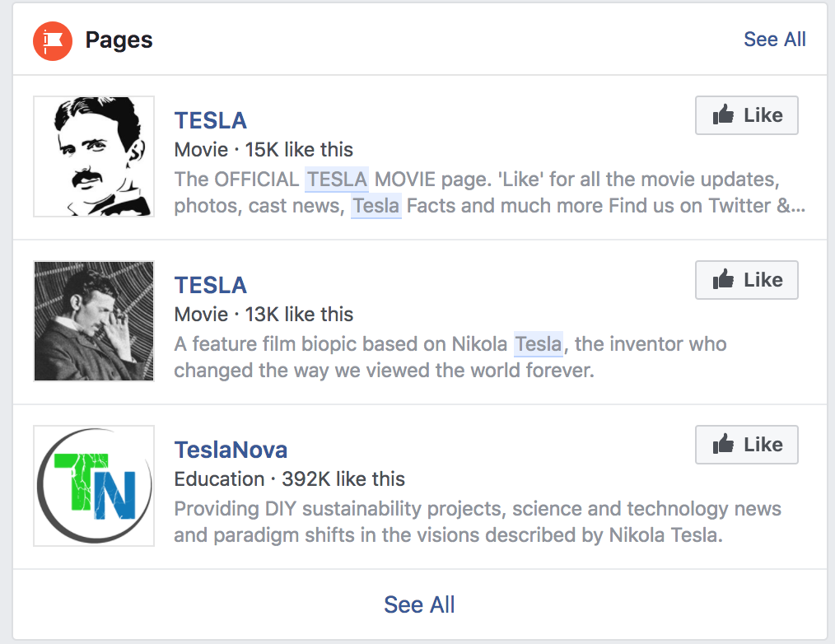Click the Pages section heading text

(119, 40)
